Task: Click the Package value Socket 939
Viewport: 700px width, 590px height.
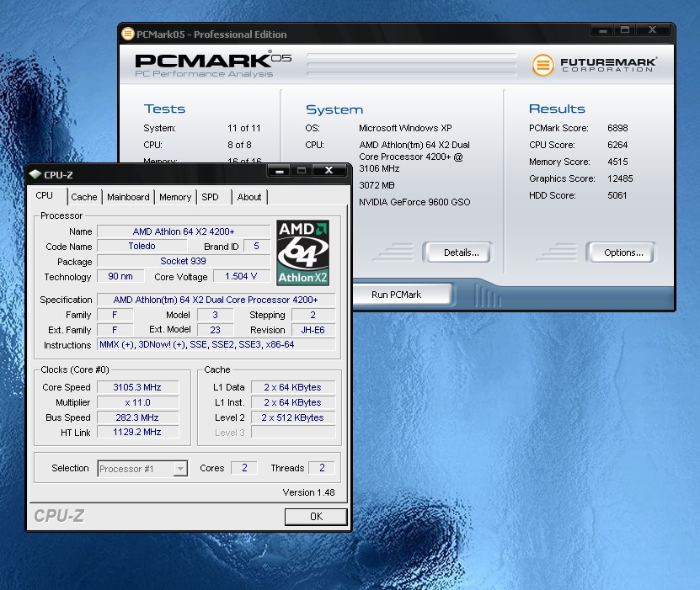Action: pyautogui.click(x=184, y=261)
